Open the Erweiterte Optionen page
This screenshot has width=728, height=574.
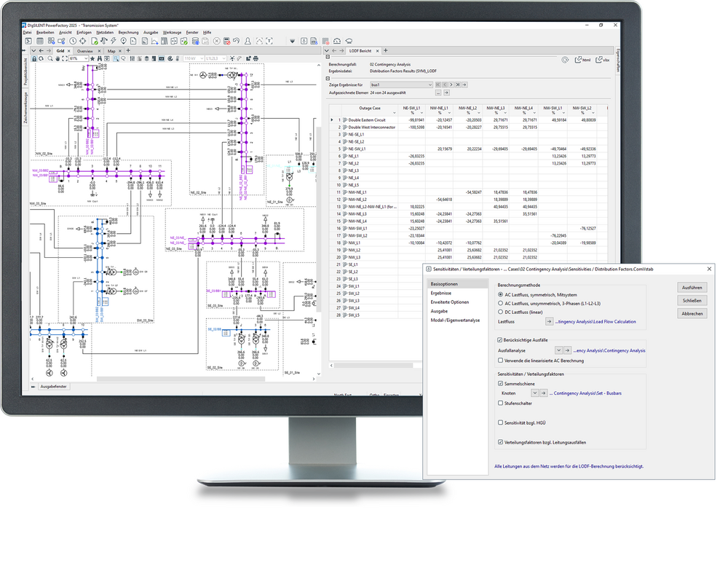449,302
